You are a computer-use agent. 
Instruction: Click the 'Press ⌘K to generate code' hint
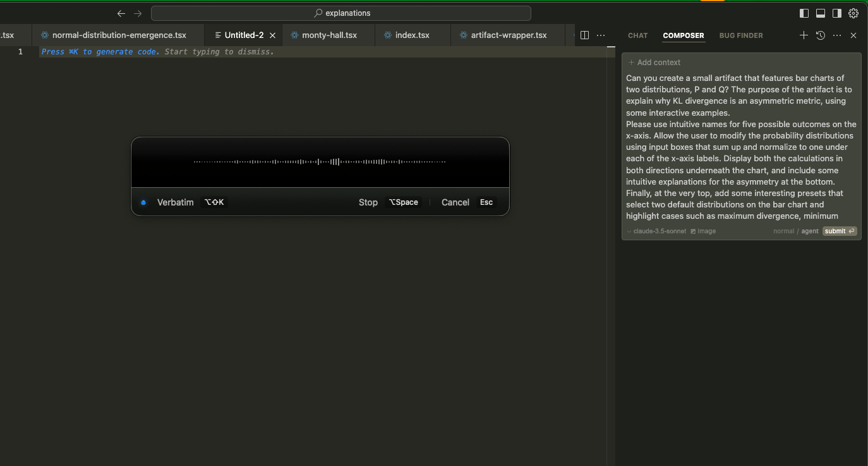pyautogui.click(x=100, y=52)
